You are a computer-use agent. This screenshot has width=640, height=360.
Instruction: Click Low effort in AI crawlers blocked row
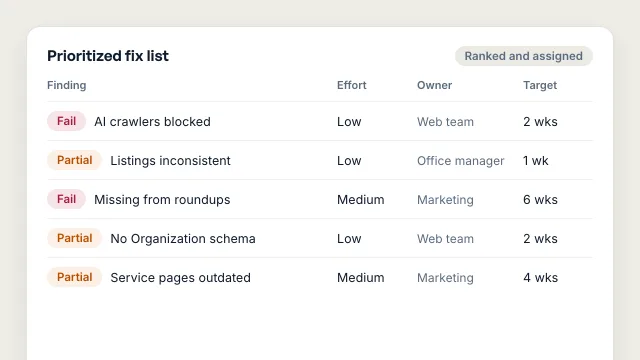click(349, 122)
